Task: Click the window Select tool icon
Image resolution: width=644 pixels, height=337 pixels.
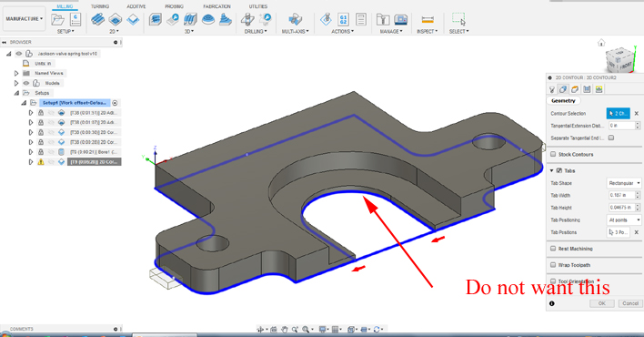Action: point(458,19)
